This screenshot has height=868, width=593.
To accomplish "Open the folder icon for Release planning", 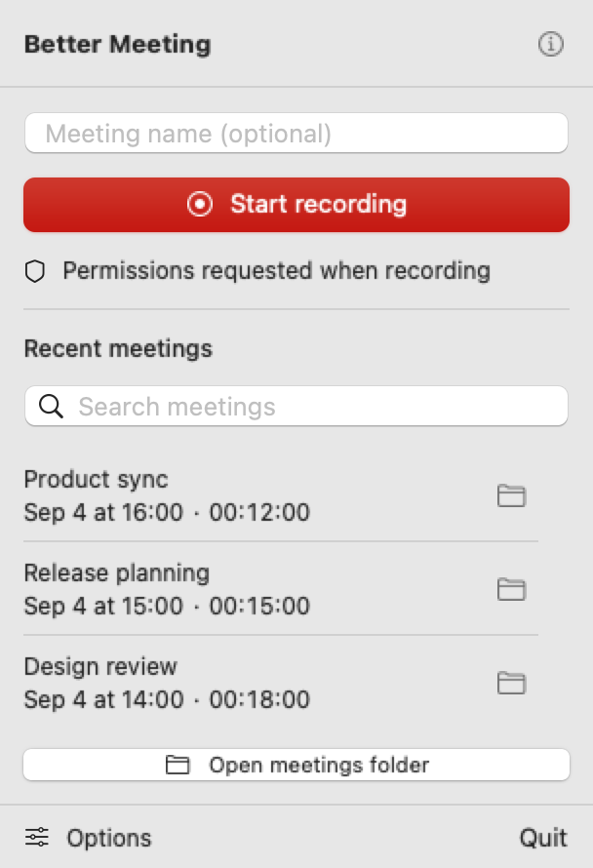I will tap(511, 589).
